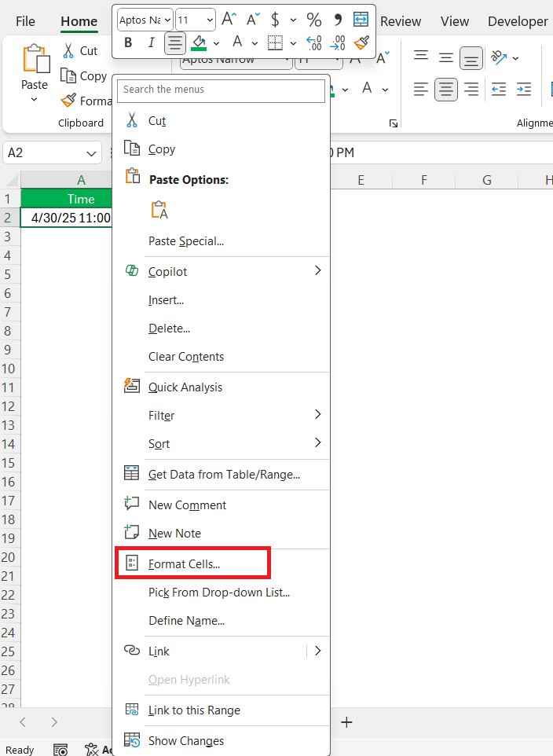
Task: Choose Cut from the context menu
Action: (x=221, y=120)
